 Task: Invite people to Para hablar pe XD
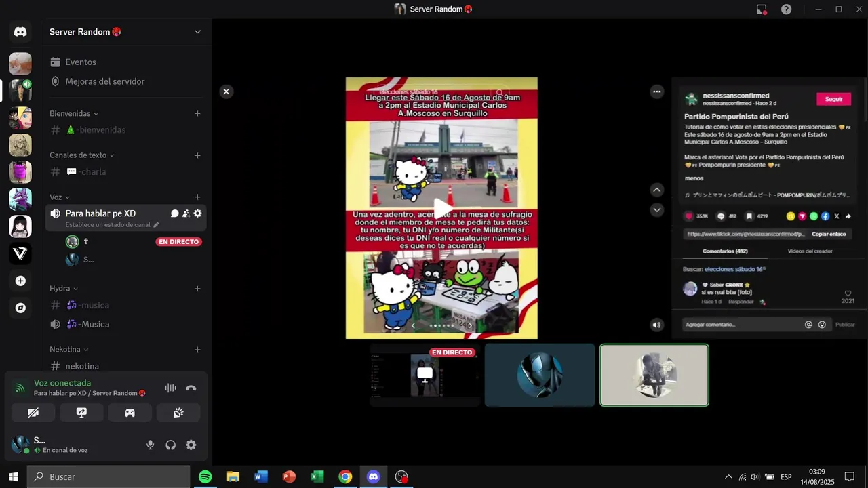(186, 213)
